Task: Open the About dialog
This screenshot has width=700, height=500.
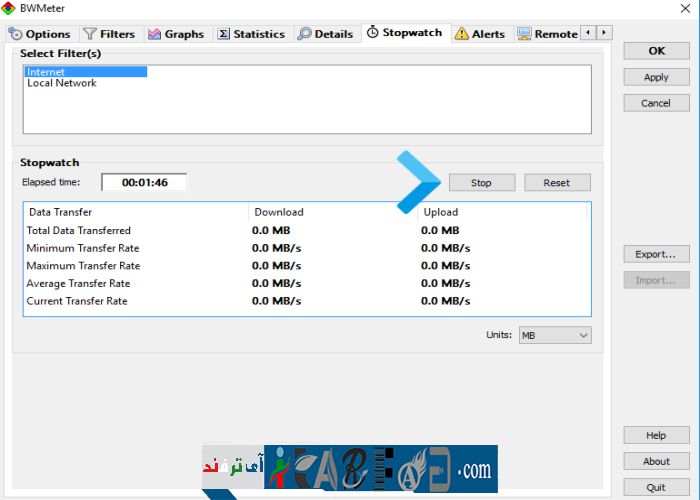Action: pyautogui.click(x=656, y=462)
